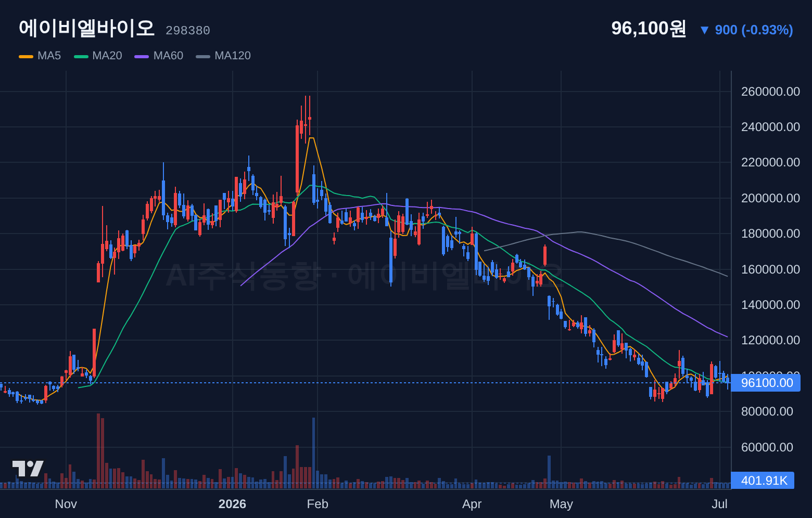Click the blue down-triangle price change icon

pyautogui.click(x=704, y=30)
